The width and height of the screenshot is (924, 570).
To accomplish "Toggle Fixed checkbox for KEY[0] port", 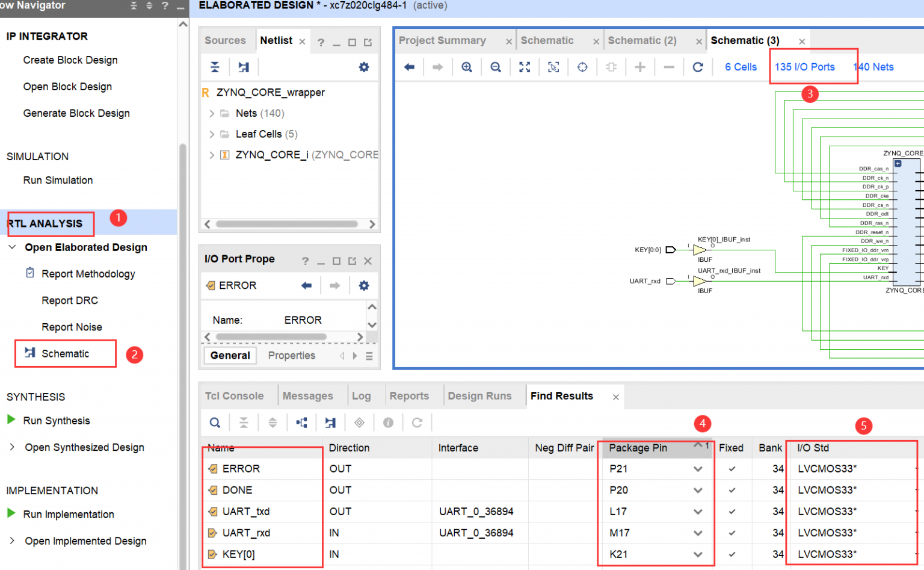I will click(731, 554).
